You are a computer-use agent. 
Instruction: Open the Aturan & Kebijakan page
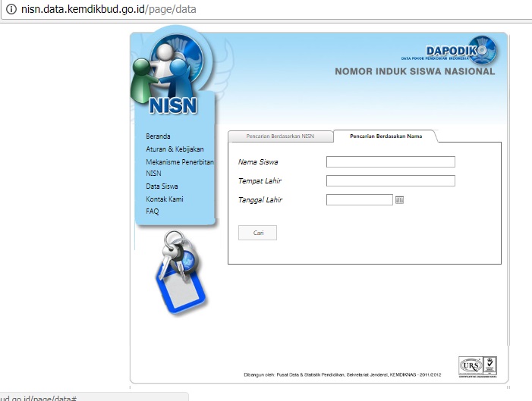pyautogui.click(x=175, y=149)
